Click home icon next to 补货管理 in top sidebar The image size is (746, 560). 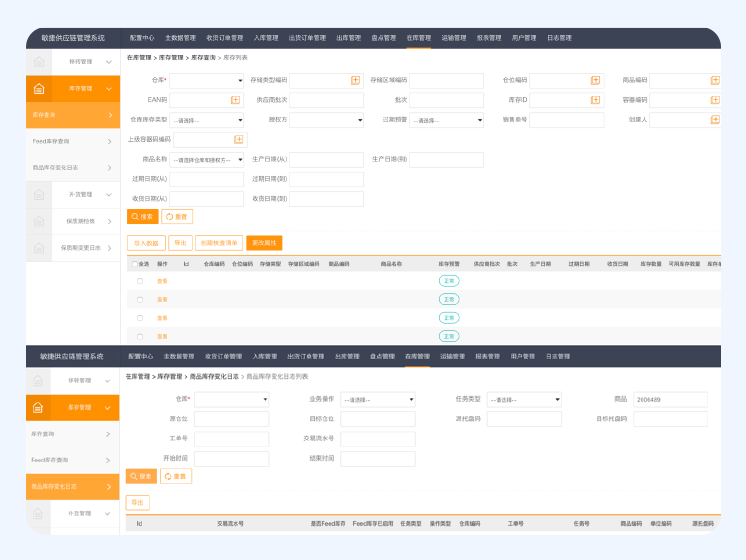(38, 194)
